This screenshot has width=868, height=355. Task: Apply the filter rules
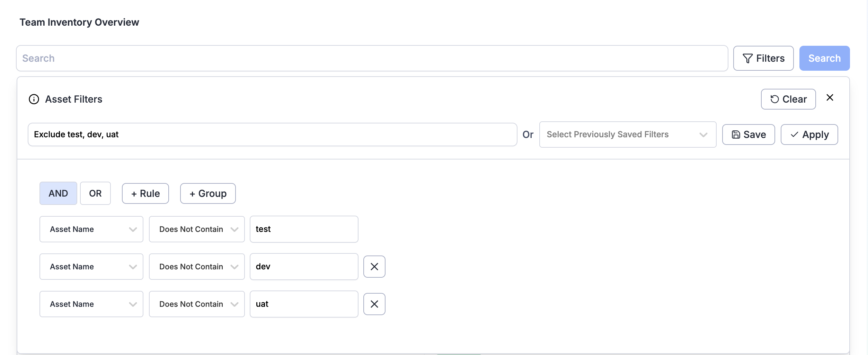click(x=809, y=135)
